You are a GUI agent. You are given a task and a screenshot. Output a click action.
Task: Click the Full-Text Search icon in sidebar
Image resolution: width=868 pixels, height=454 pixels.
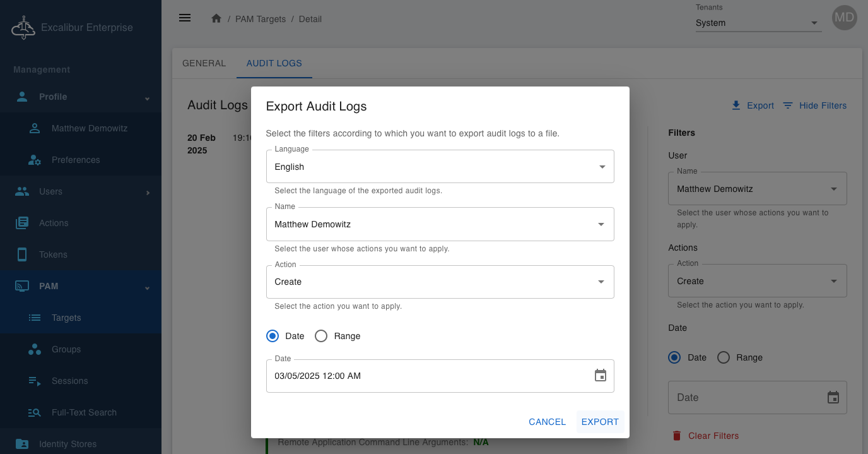(35, 412)
